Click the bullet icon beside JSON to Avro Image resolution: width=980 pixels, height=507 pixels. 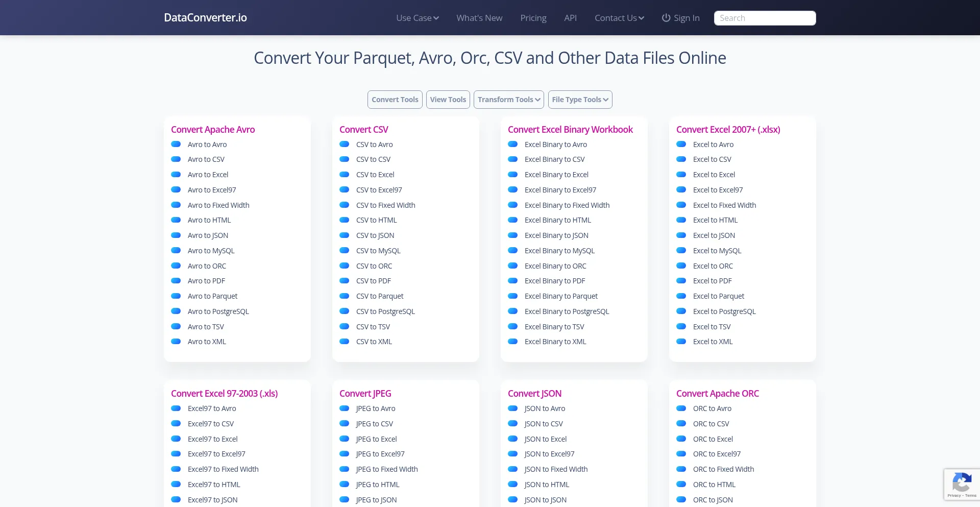pyautogui.click(x=513, y=408)
